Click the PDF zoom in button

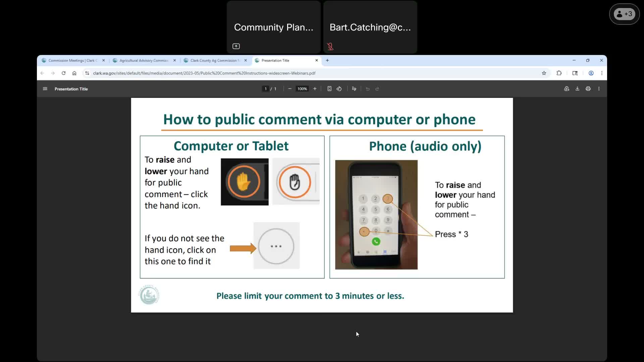pyautogui.click(x=315, y=89)
